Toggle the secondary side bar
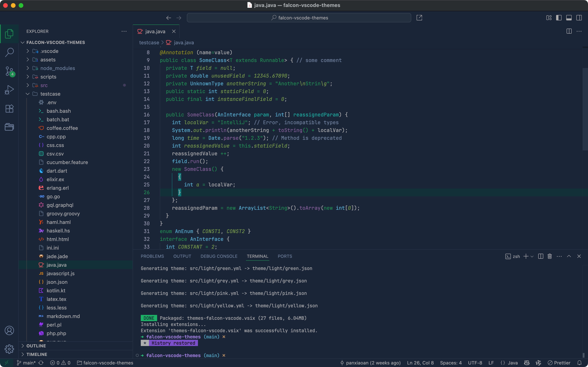Screen dimensions: 588x367 click(x=579, y=18)
